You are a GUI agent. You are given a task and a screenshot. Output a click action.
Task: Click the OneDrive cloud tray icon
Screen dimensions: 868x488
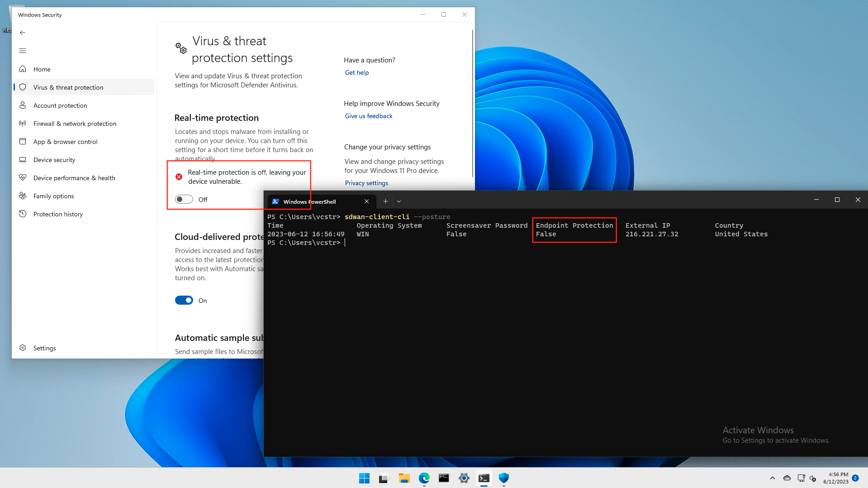[x=787, y=478]
